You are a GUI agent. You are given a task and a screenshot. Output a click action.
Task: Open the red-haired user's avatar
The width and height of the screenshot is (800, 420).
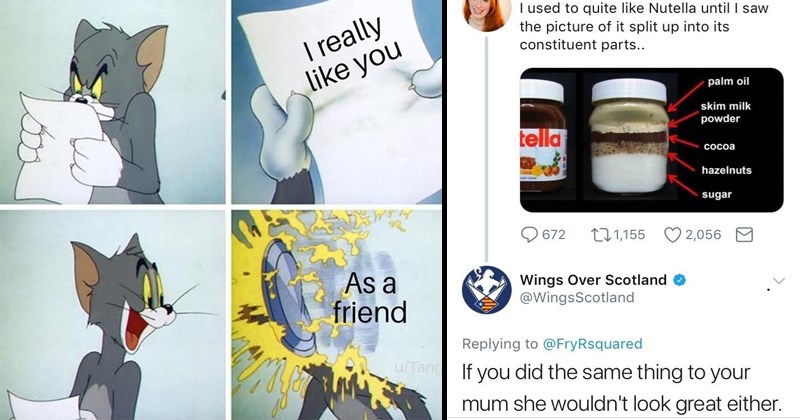487,15
